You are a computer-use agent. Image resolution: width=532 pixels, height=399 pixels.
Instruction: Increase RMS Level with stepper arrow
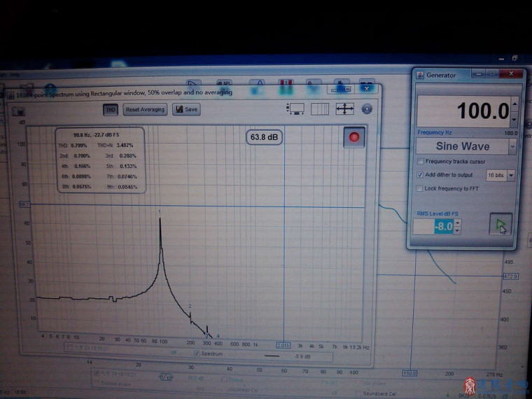coord(457,222)
